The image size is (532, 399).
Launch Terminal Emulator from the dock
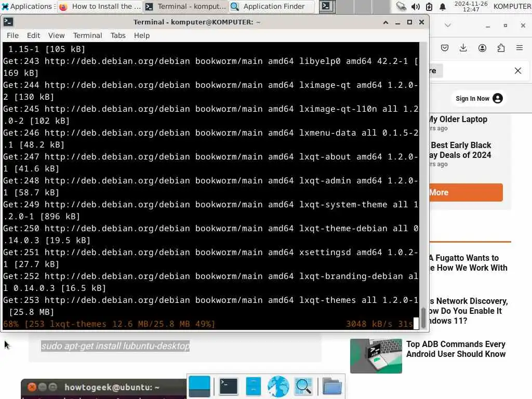click(228, 387)
